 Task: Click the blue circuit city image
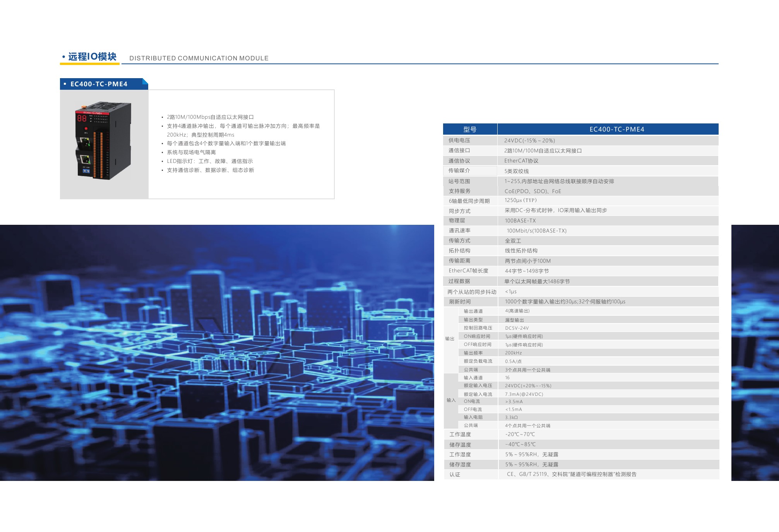coord(217,352)
